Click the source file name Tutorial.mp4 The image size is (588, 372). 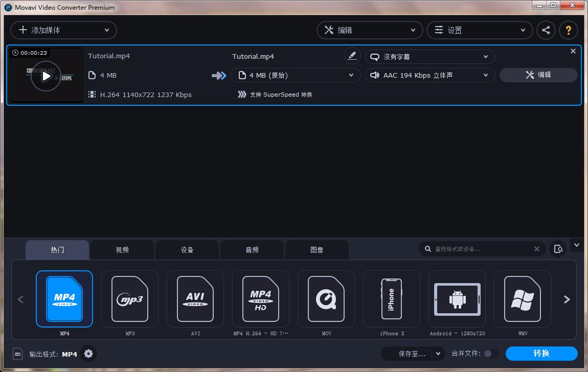pyautogui.click(x=109, y=56)
